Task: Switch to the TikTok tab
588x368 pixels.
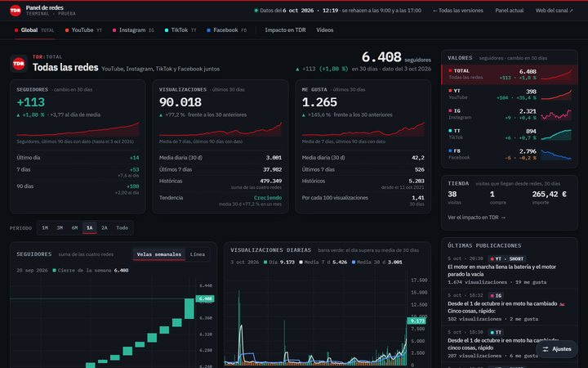Action: point(180,30)
